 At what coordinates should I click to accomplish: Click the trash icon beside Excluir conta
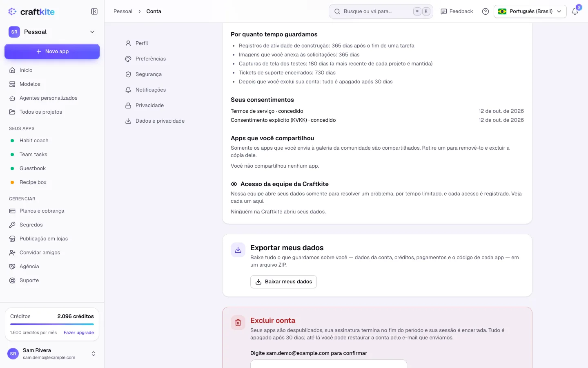[238, 323]
